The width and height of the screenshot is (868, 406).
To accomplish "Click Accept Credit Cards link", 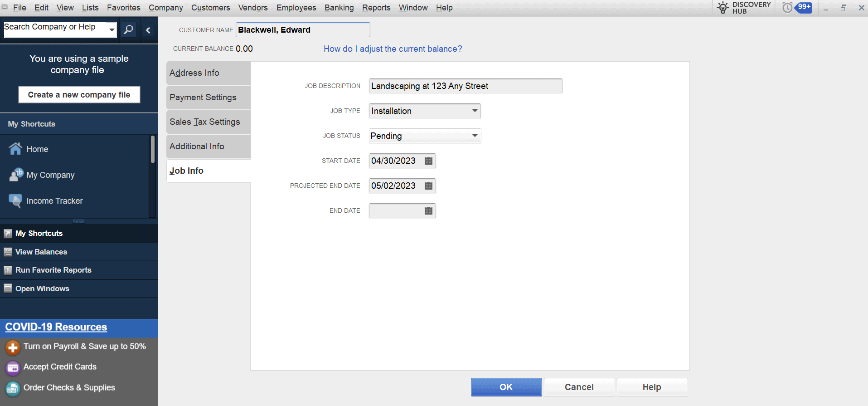I will tap(60, 367).
